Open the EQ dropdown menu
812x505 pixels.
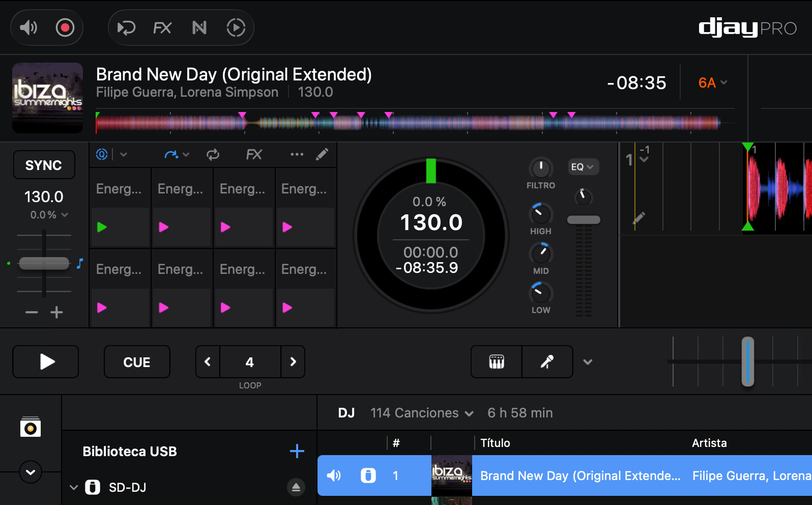click(x=583, y=167)
